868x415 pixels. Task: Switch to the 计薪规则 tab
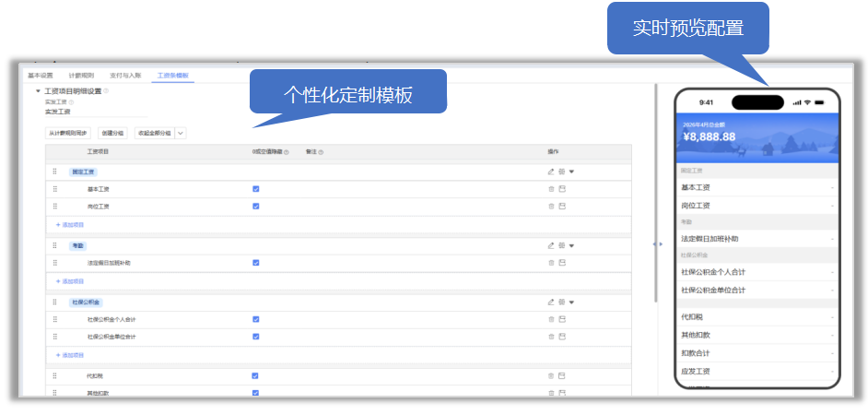[x=81, y=76]
